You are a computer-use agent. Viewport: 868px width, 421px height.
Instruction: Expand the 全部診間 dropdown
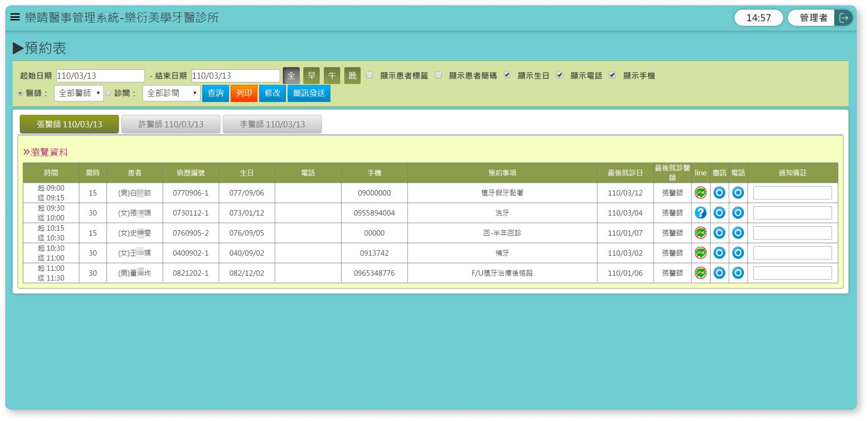coord(171,93)
